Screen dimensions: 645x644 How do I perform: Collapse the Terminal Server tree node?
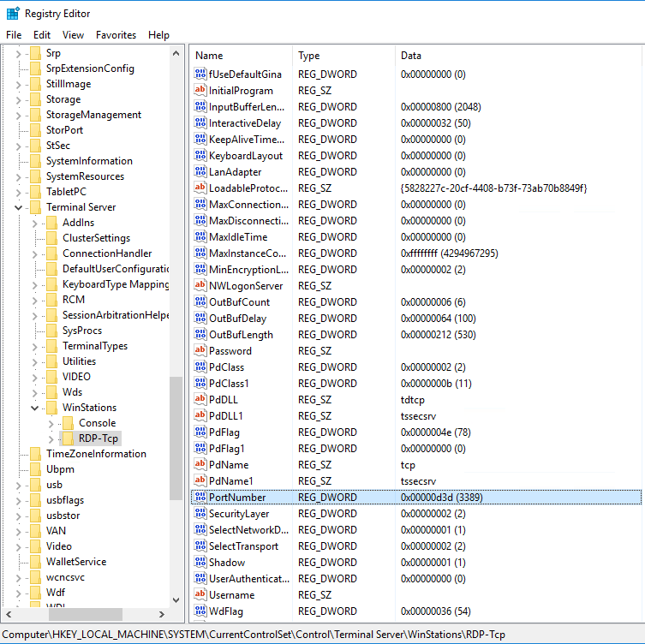(19, 207)
